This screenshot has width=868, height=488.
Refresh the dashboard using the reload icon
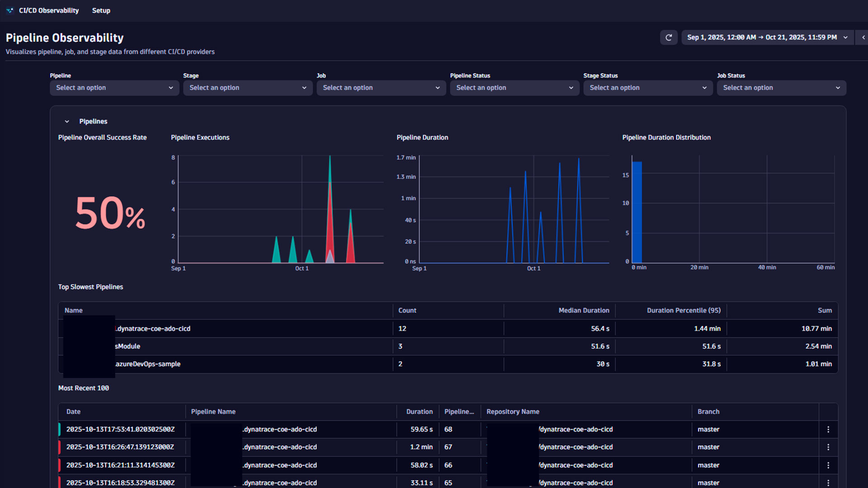point(669,38)
